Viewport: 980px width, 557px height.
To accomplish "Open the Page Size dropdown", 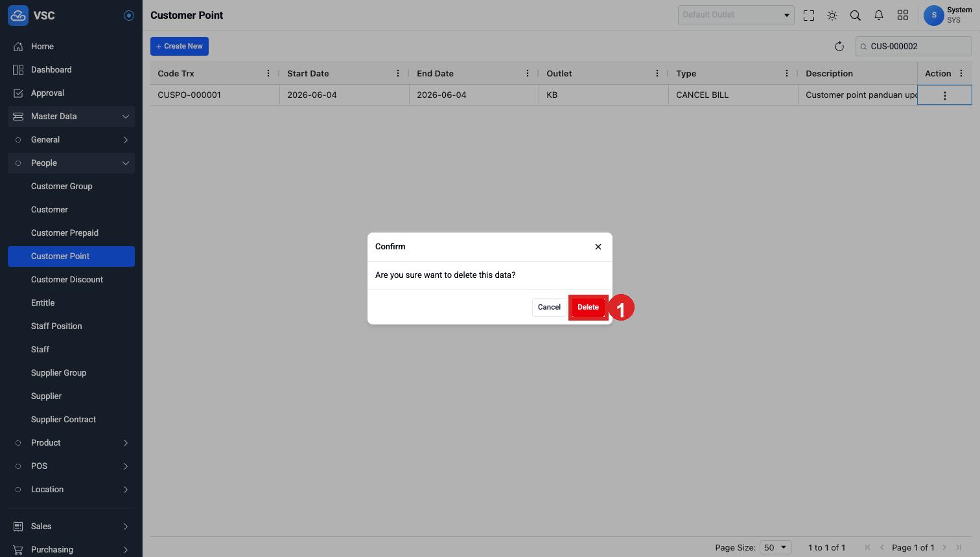I will (x=776, y=547).
